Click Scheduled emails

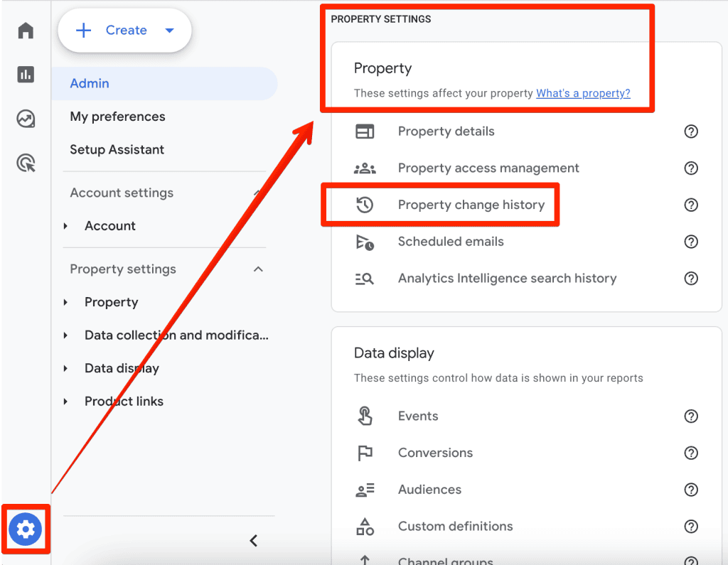[451, 242]
